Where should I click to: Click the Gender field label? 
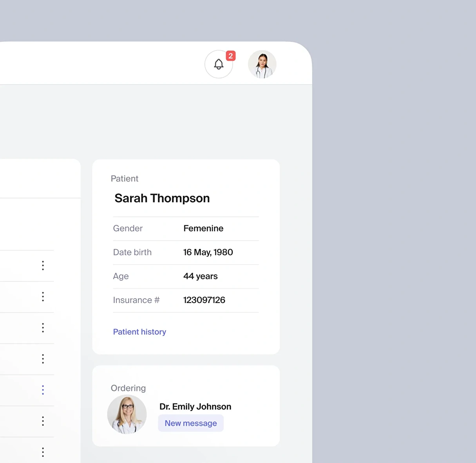[128, 229]
